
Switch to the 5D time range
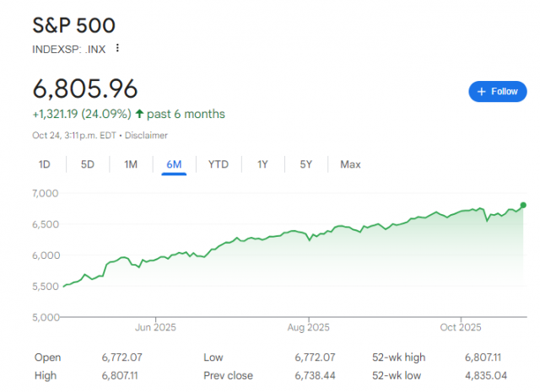pyautogui.click(x=88, y=164)
